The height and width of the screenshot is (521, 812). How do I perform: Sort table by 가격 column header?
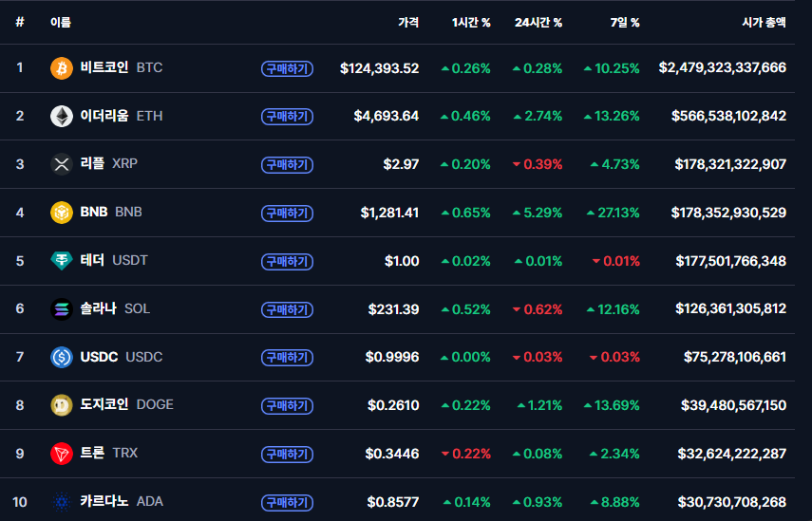tap(408, 22)
